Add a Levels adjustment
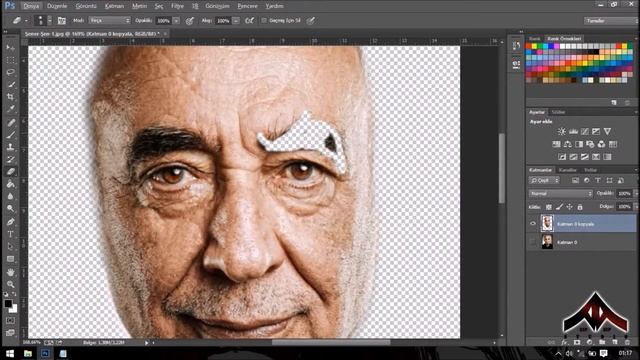The height and width of the screenshot is (360, 640). 573,131
